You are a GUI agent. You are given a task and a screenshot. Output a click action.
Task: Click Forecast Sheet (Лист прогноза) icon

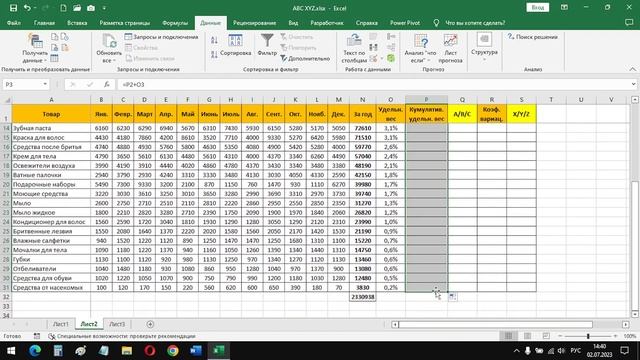[450, 48]
